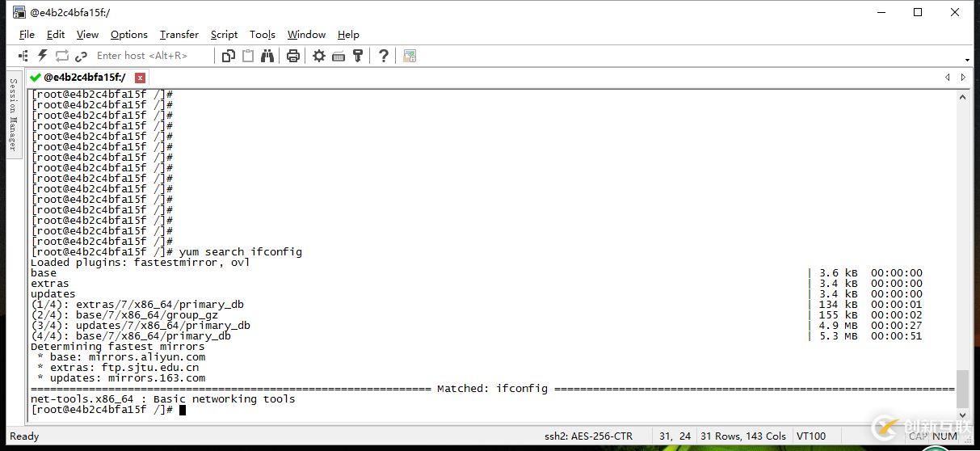The image size is (980, 451).
Task: Click the terminal cursor at the last prompt
Action: coord(183,410)
